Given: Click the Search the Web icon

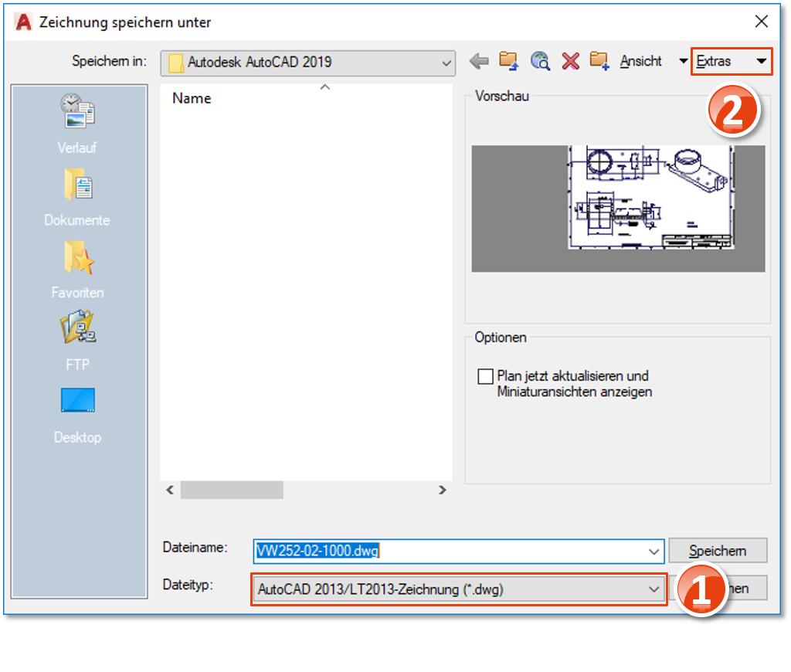Looking at the screenshot, I should (x=540, y=61).
